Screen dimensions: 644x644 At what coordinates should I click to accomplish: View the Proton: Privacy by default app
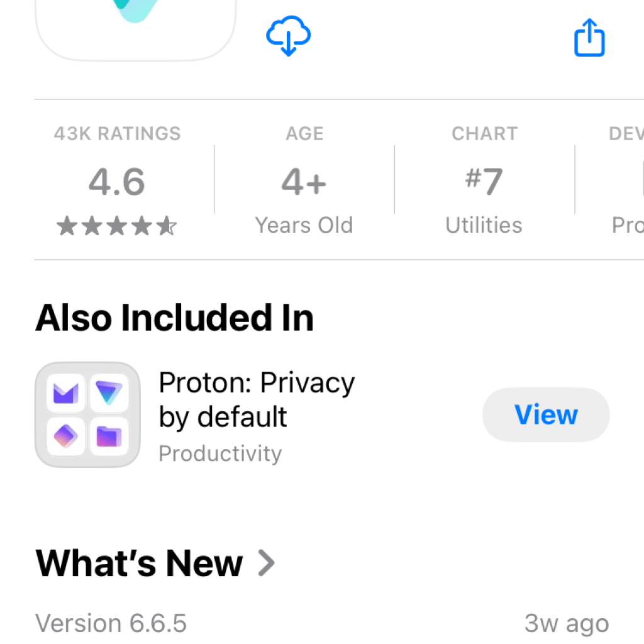click(545, 414)
